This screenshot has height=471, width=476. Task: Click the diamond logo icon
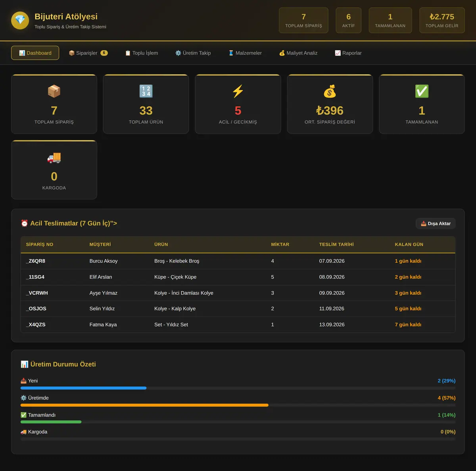click(x=20, y=20)
